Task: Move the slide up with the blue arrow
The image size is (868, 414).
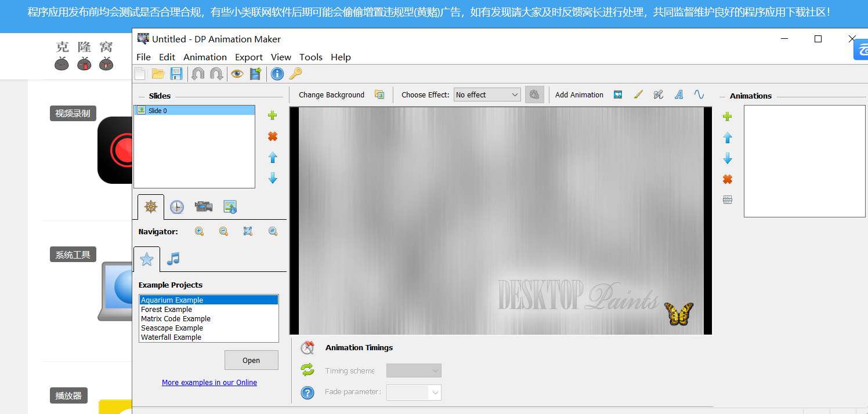Action: coord(273,158)
